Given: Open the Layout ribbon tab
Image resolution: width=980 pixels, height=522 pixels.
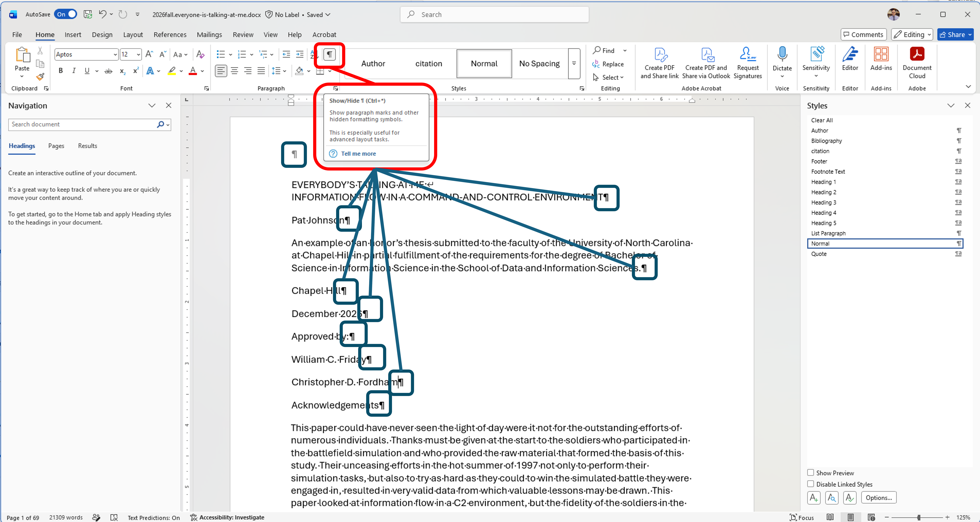Looking at the screenshot, I should tap(133, 35).
